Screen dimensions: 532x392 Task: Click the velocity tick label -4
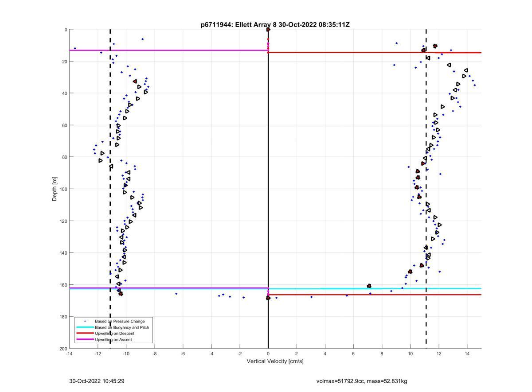point(211,353)
